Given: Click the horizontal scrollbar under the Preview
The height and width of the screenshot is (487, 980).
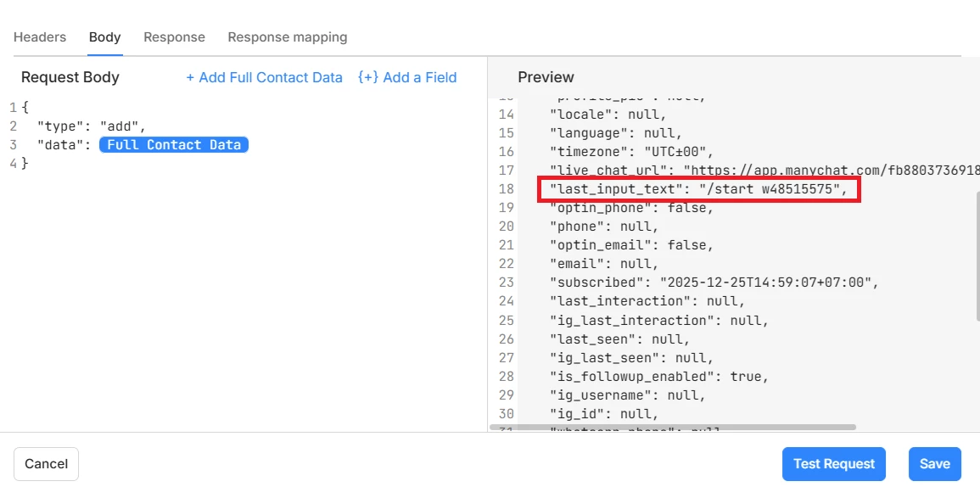Looking at the screenshot, I should [672, 427].
